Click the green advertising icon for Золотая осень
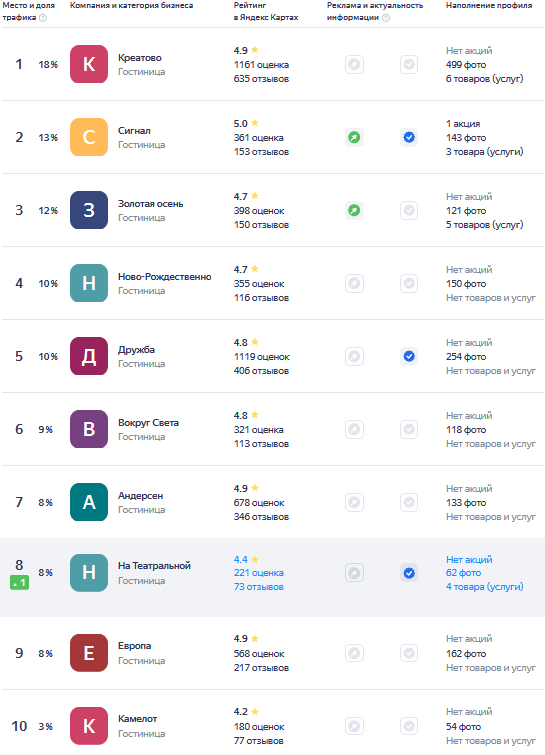 click(354, 210)
